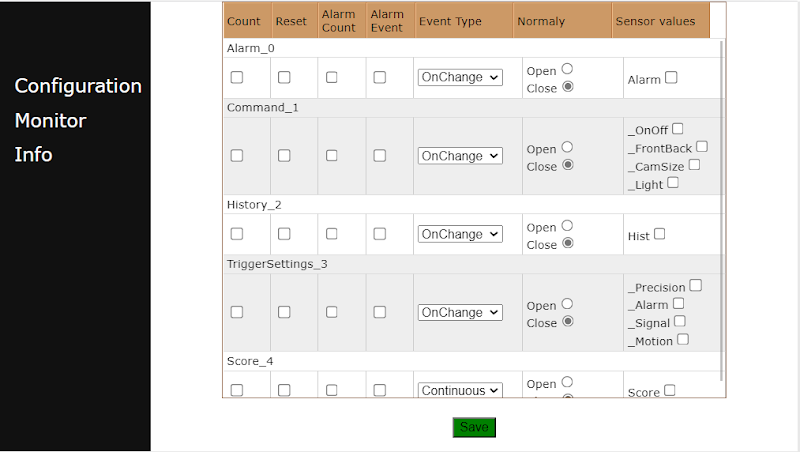Image resolution: width=800 pixels, height=452 pixels.
Task: Tick the Alarm Count checkbox for Score_4
Action: pos(332,390)
